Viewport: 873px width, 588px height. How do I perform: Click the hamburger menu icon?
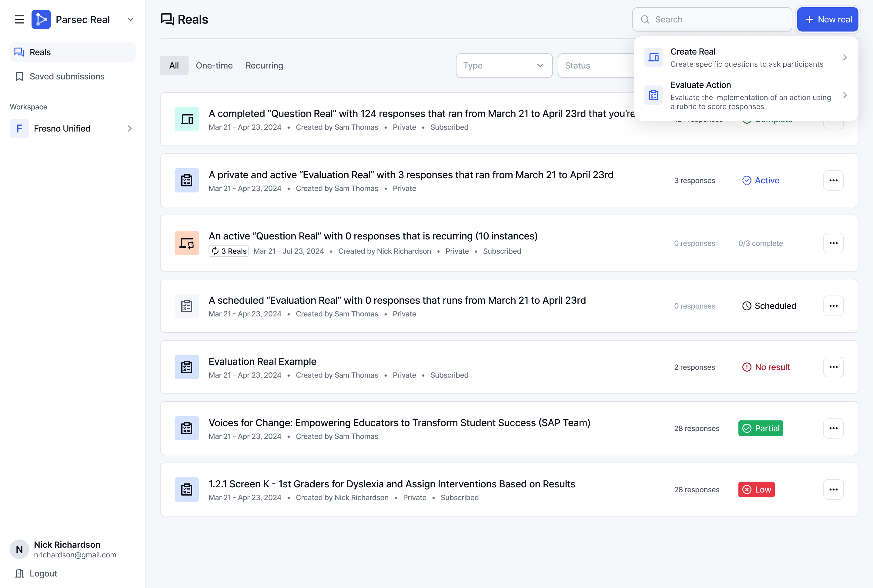click(19, 19)
